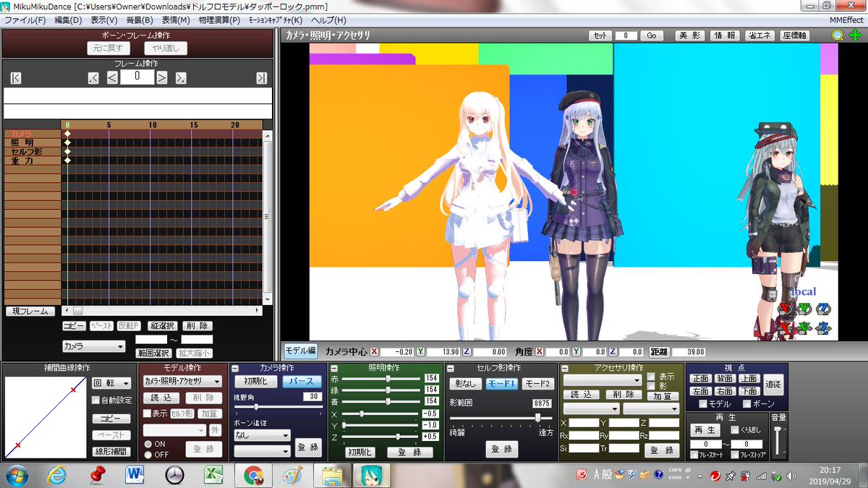Step back one frame arrow
The height and width of the screenshot is (488, 868).
coord(112,78)
